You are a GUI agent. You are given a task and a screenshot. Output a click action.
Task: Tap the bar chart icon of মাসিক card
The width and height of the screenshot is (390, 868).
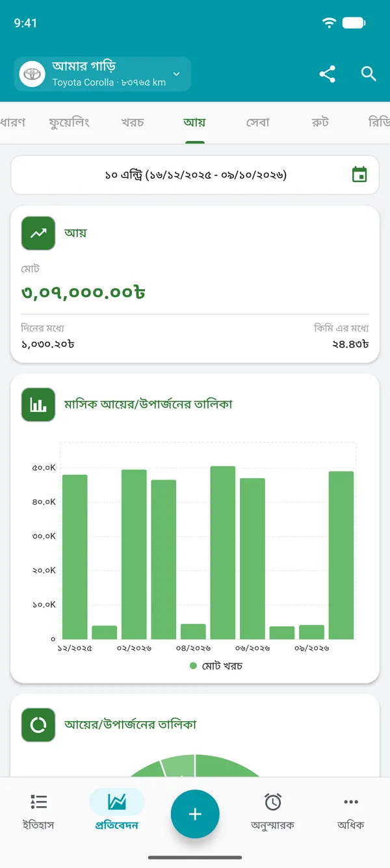tap(38, 405)
